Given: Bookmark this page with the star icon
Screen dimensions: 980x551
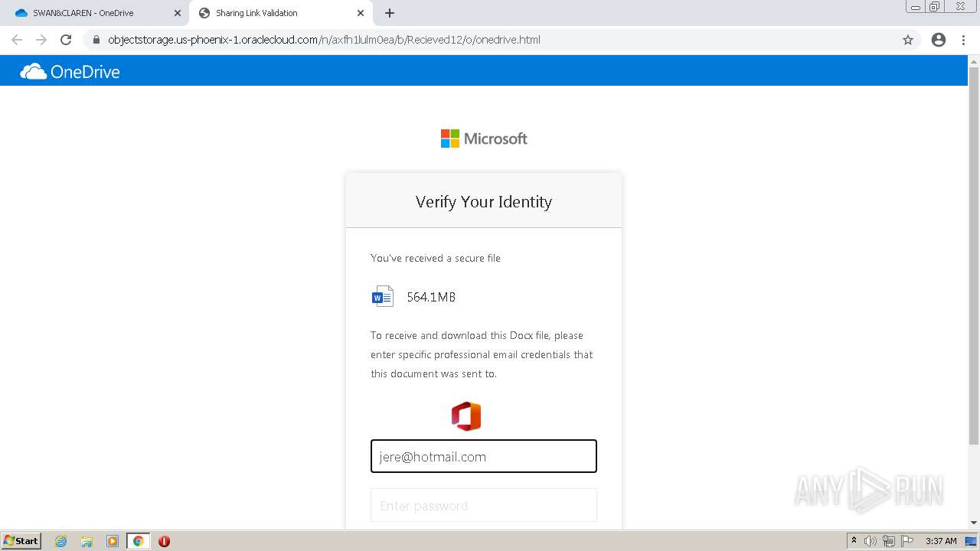Looking at the screenshot, I should tap(908, 40).
